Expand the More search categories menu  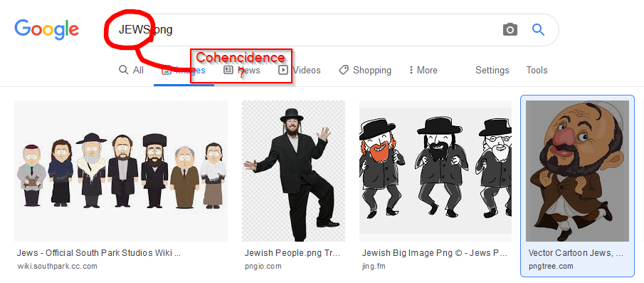click(x=423, y=70)
